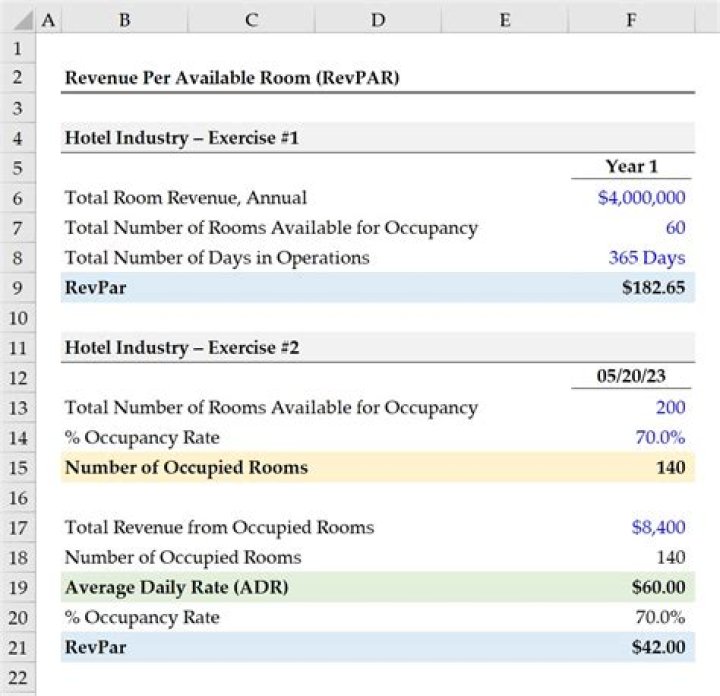Select the $60.00 ADR value cell
The width and height of the screenshot is (720, 696).
658,587
